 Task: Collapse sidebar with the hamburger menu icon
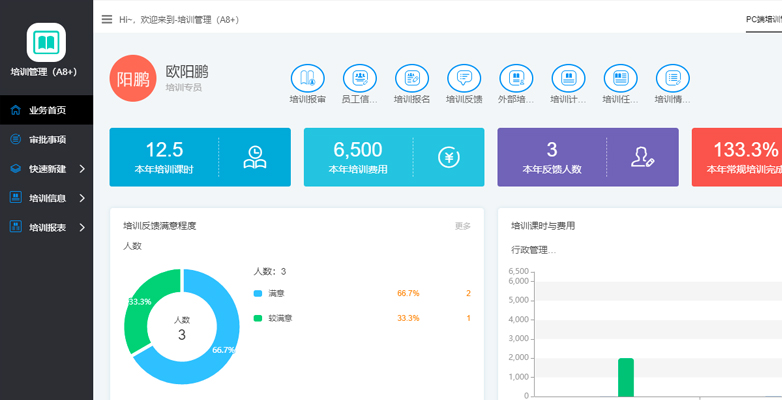pos(107,19)
